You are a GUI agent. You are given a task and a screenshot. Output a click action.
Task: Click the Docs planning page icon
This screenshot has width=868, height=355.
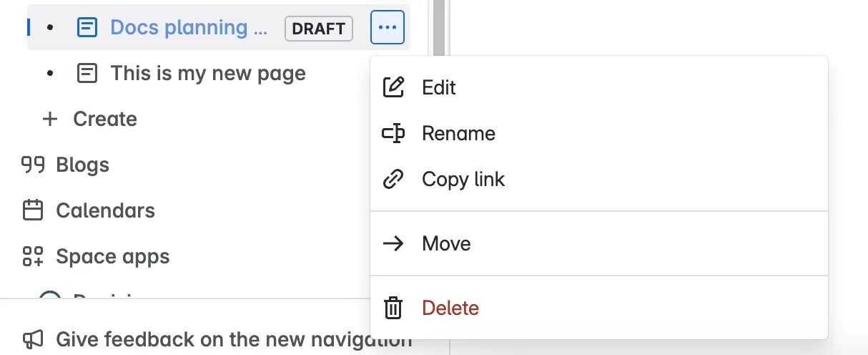(x=87, y=28)
